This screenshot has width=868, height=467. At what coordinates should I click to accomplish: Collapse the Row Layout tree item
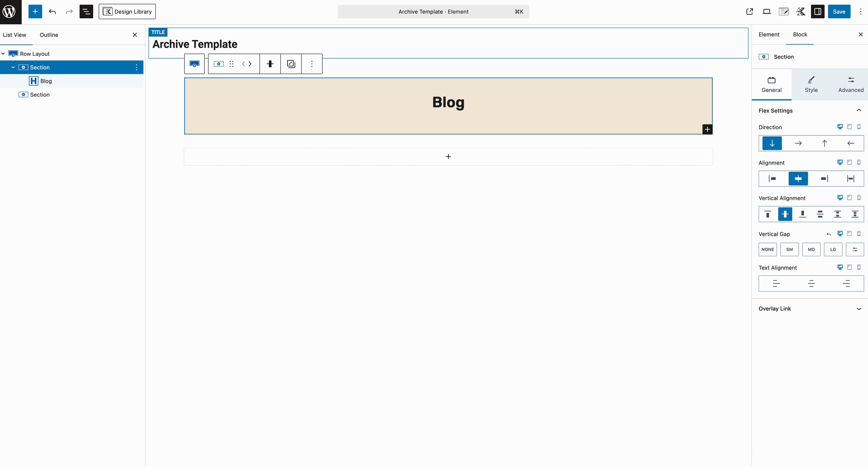[x=3, y=54]
